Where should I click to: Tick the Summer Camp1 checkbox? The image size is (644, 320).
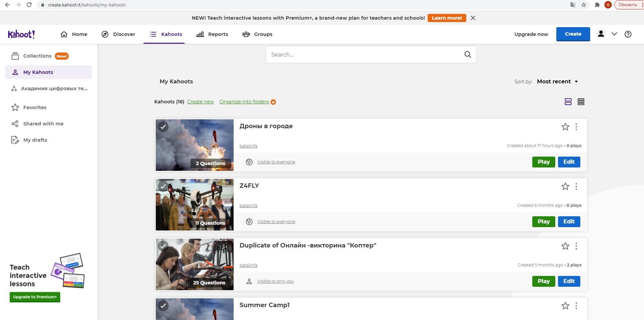tap(163, 306)
